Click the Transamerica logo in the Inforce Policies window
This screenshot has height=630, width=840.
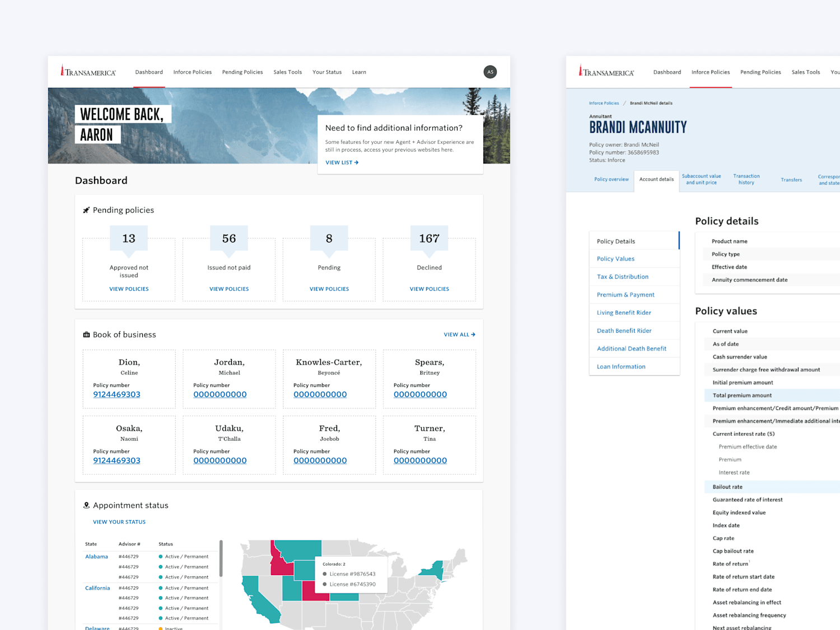[x=606, y=71]
